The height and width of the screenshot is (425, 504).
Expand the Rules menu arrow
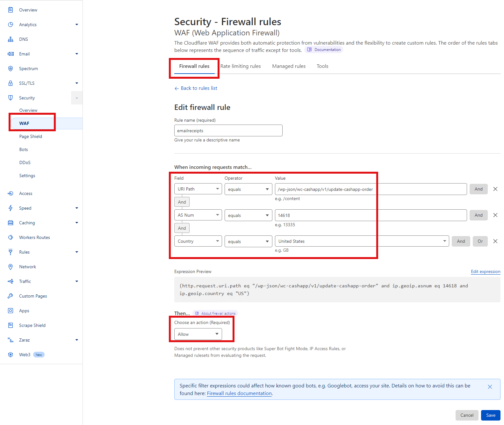coord(77,252)
